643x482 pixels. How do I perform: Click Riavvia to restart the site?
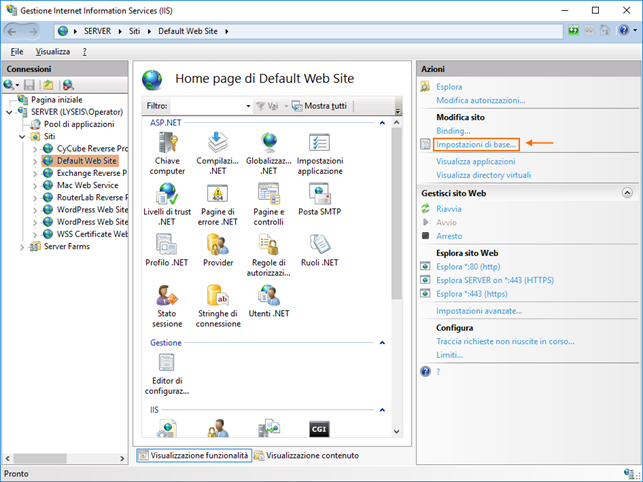click(x=449, y=209)
